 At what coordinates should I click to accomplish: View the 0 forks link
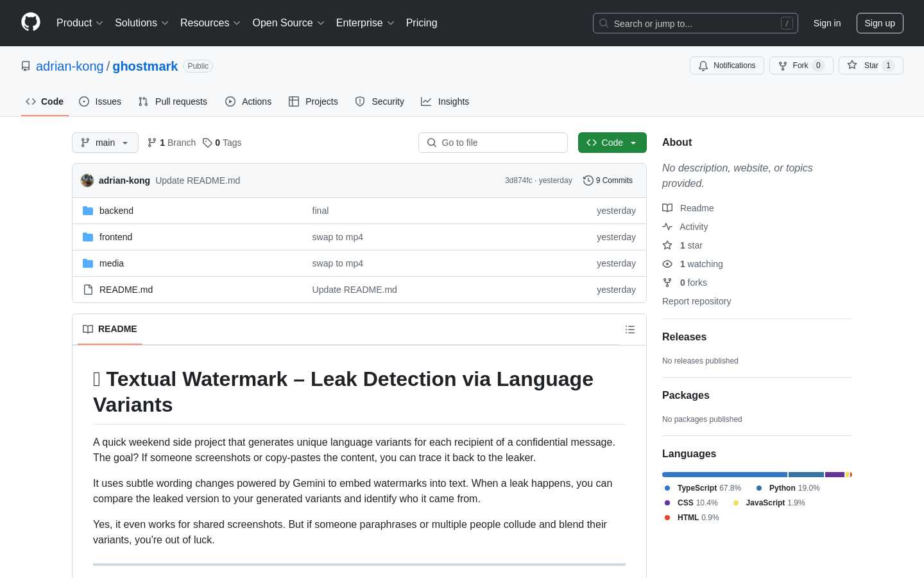click(685, 283)
